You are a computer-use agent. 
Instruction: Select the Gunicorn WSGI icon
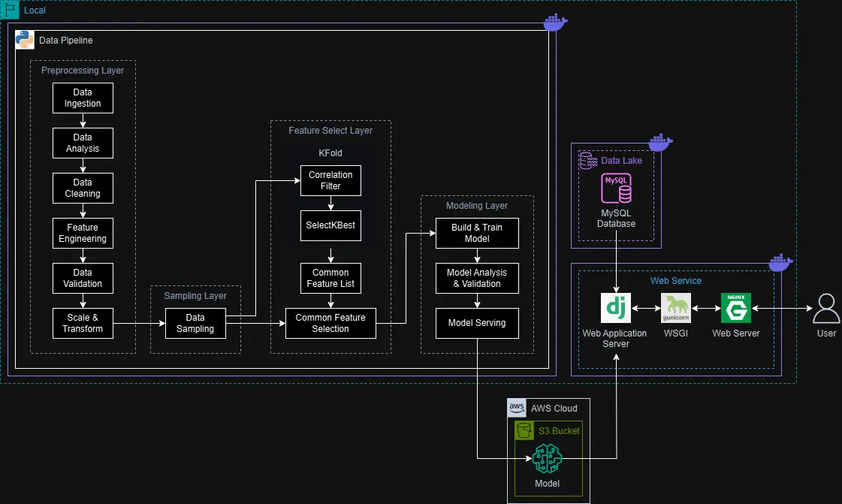(x=675, y=308)
